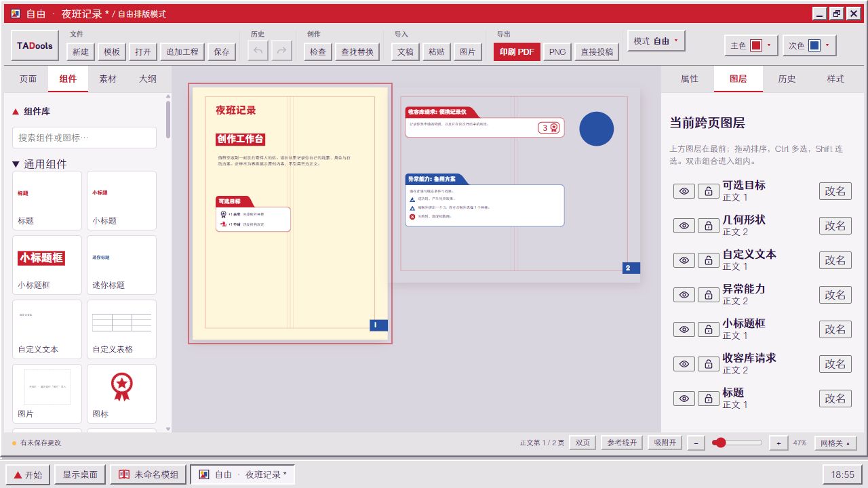This screenshot has width=868, height=488.
Task: Open the 次色 color dropdown
Action: (810, 45)
